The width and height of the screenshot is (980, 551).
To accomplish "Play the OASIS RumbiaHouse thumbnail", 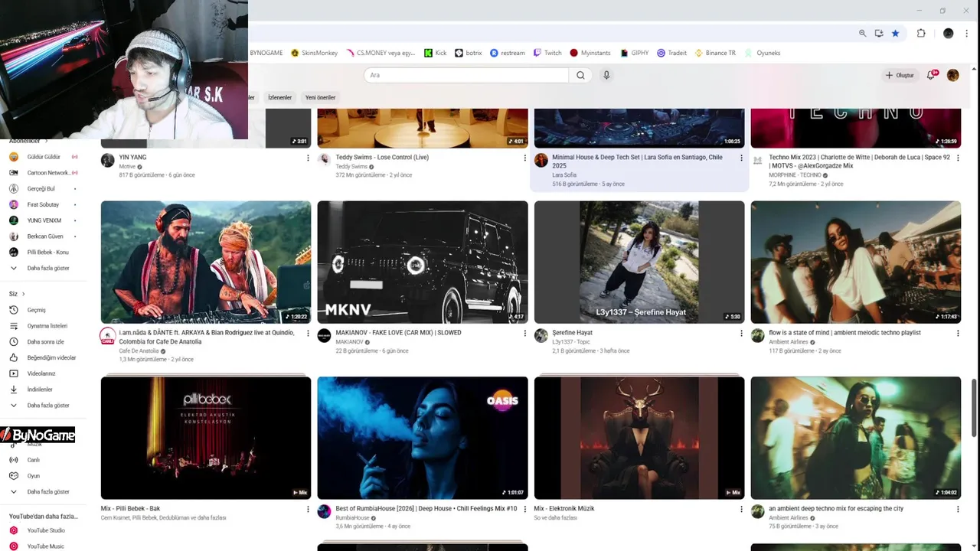I will point(423,438).
